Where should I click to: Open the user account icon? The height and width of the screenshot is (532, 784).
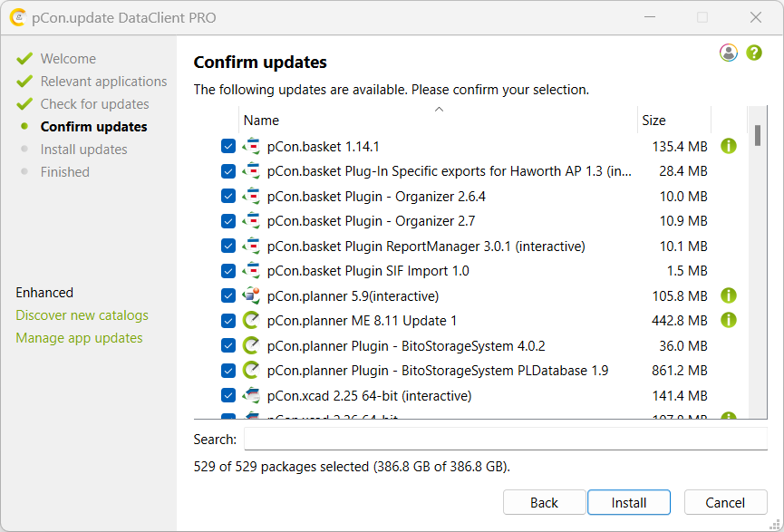[729, 53]
